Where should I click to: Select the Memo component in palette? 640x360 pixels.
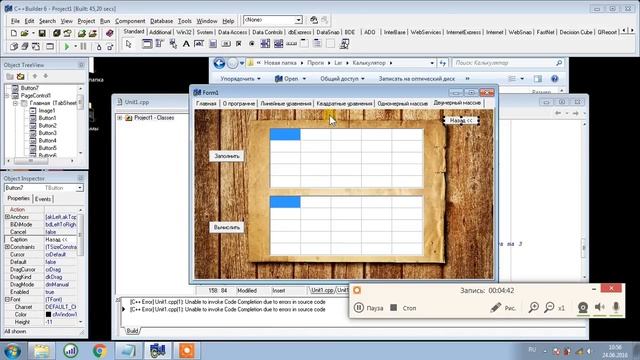[213, 44]
